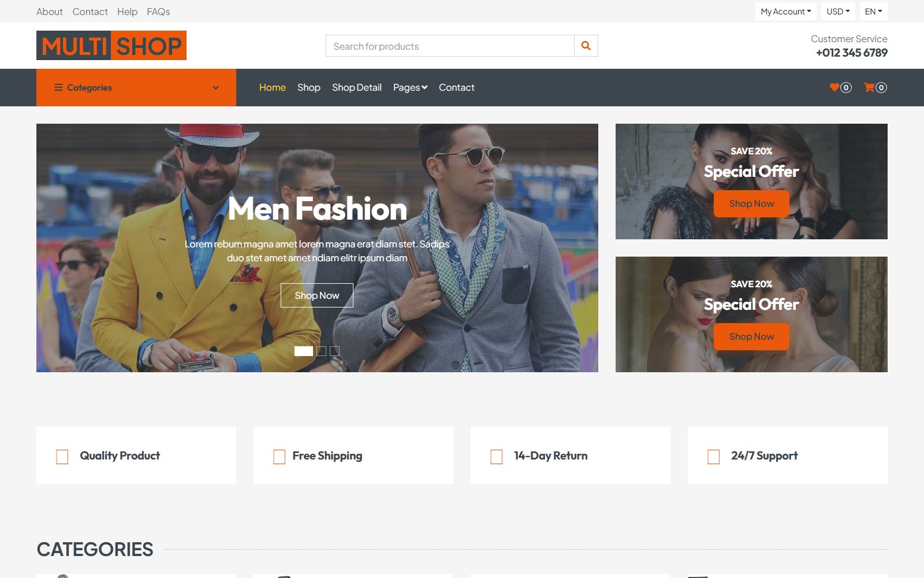Click the Quality Product label

click(x=120, y=455)
